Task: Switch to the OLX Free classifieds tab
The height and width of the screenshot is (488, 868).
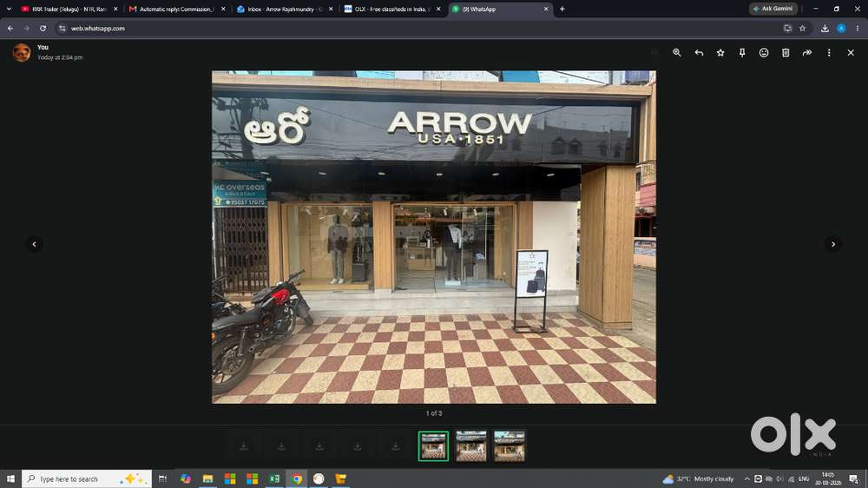Action: tap(391, 9)
